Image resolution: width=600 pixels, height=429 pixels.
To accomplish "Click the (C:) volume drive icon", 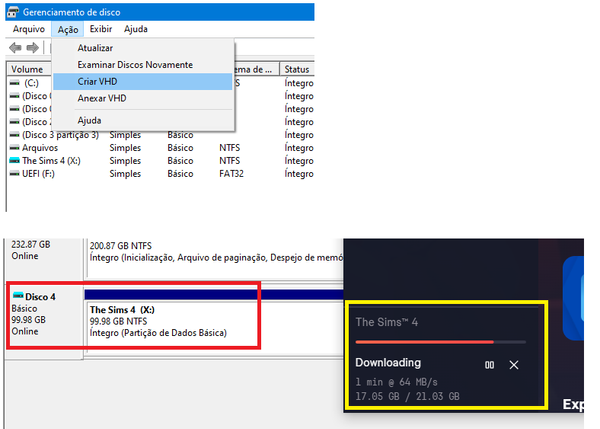I will point(15,83).
